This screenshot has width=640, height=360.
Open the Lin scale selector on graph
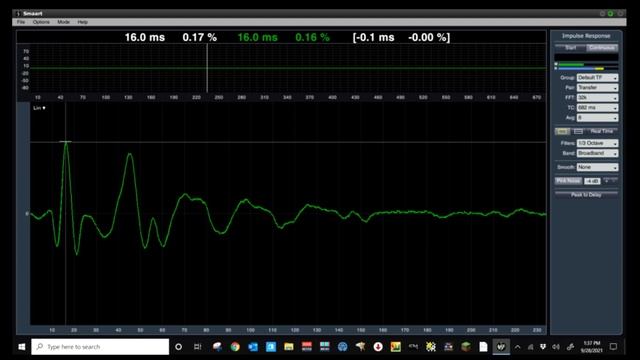39,108
